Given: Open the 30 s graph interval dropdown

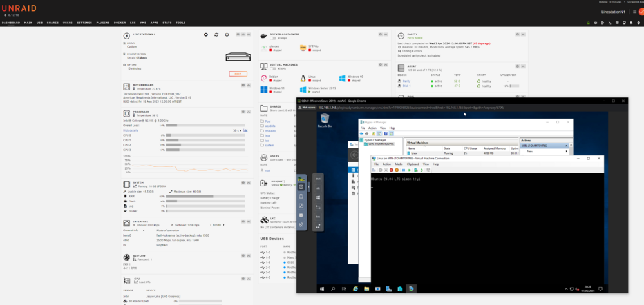Looking at the screenshot, I should 237,130.
